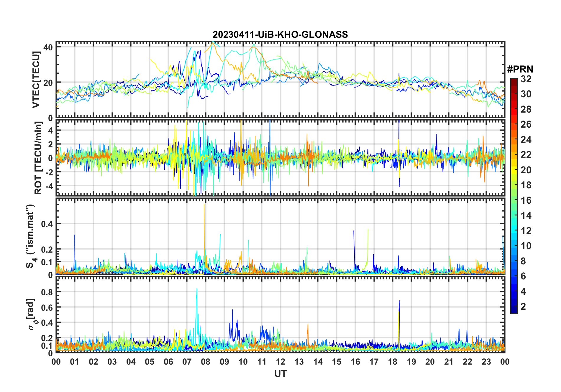Click colorbar tick label 2
The height and width of the screenshot is (392, 561).
[523, 307]
